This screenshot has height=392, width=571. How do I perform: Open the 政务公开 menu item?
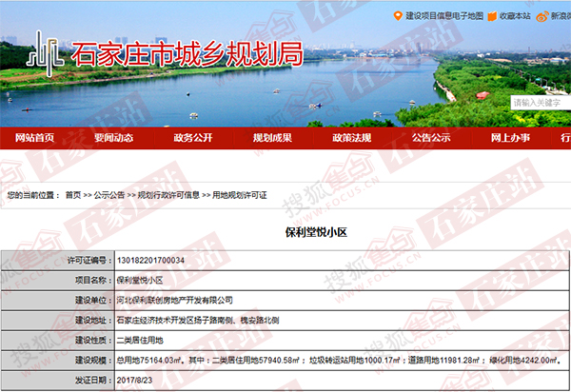tap(193, 138)
